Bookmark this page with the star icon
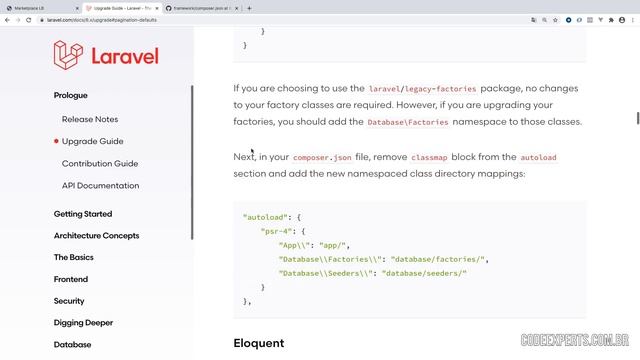 (x=556, y=20)
